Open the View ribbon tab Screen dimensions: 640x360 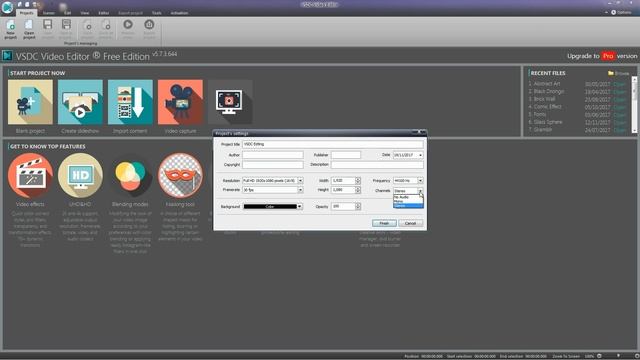[x=84, y=13]
